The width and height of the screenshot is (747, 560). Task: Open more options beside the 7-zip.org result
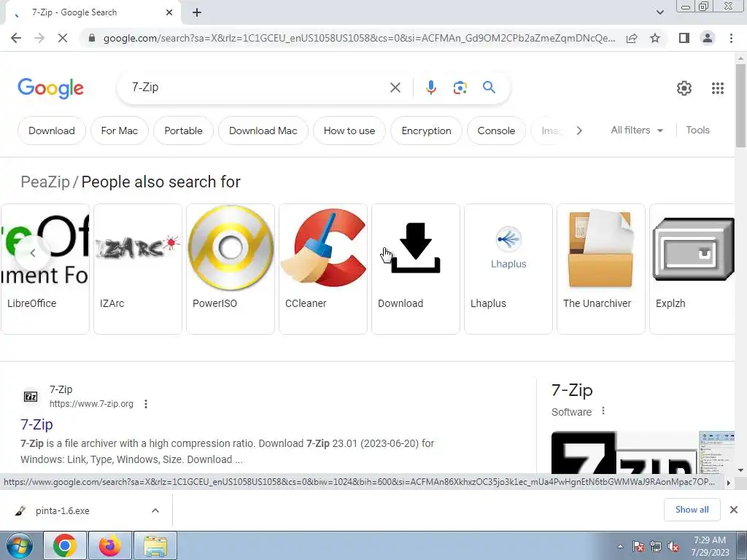pos(146,404)
